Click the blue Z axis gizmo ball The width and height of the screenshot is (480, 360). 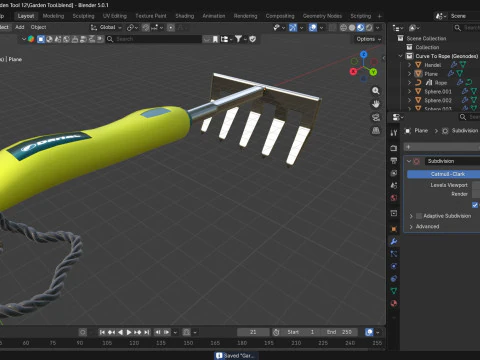(x=364, y=54)
